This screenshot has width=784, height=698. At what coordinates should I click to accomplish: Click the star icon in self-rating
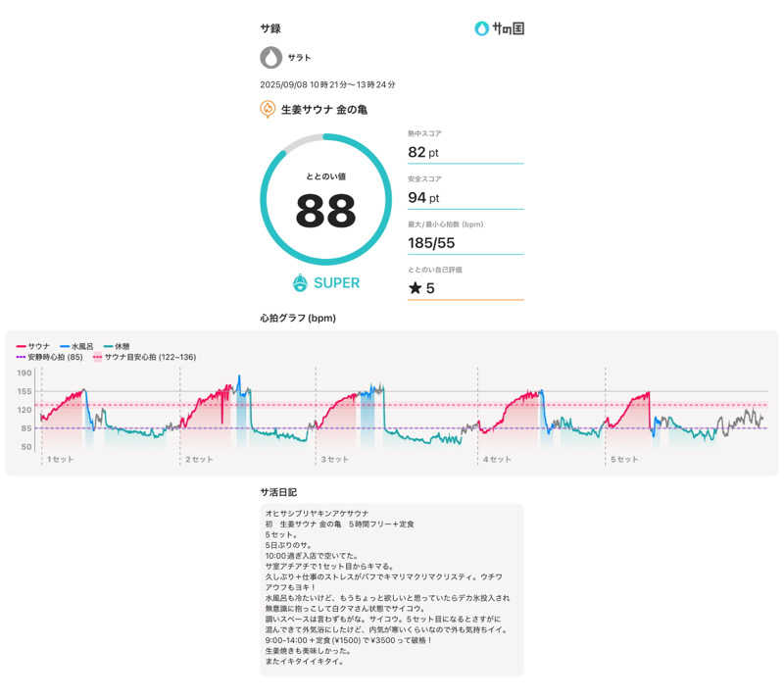(x=414, y=288)
